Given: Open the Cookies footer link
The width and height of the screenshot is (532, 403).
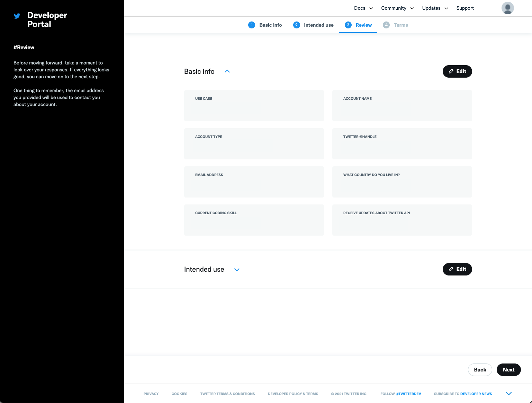Looking at the screenshot, I should 179,394.
